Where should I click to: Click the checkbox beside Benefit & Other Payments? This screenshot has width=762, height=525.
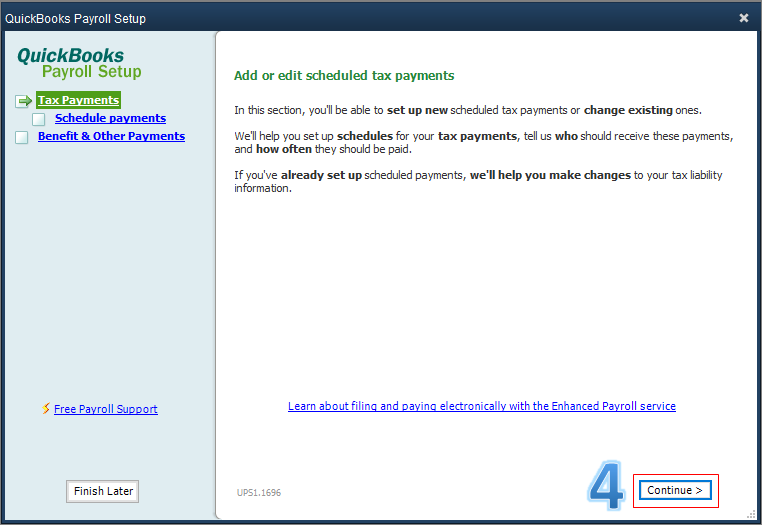click(x=21, y=138)
